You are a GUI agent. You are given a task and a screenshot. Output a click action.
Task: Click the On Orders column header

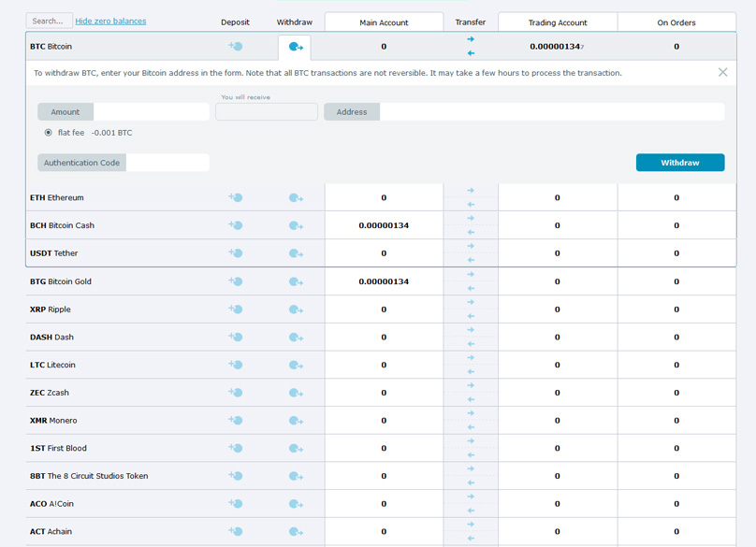coord(676,22)
